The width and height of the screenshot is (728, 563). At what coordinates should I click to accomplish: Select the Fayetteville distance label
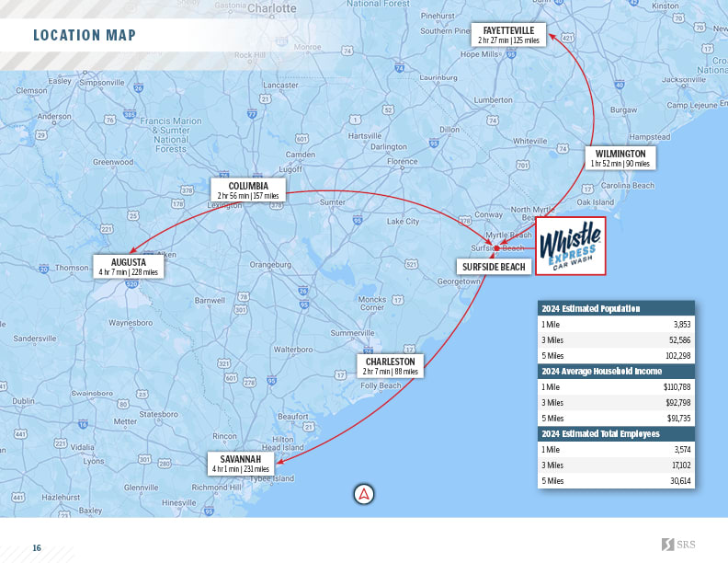(508, 35)
